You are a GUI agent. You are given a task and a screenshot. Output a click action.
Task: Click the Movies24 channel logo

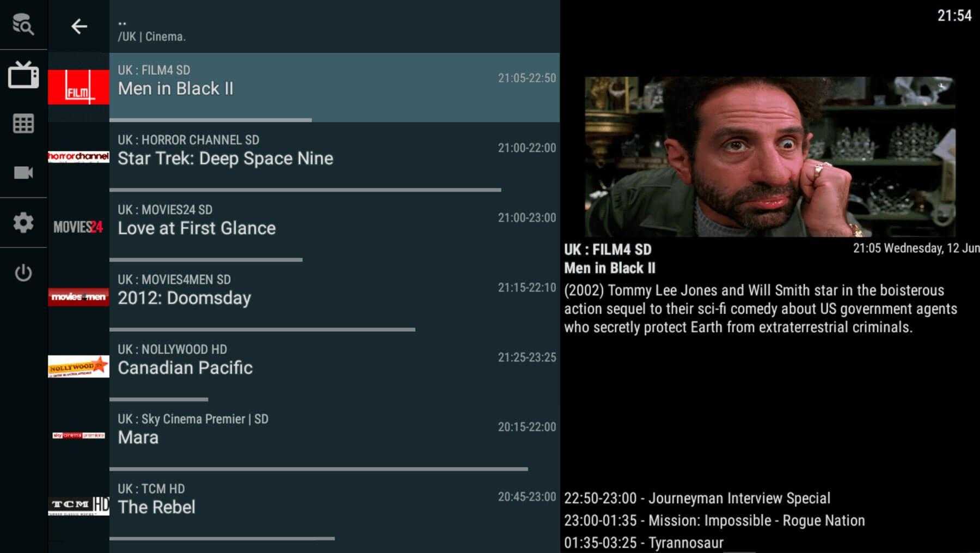[x=78, y=227]
